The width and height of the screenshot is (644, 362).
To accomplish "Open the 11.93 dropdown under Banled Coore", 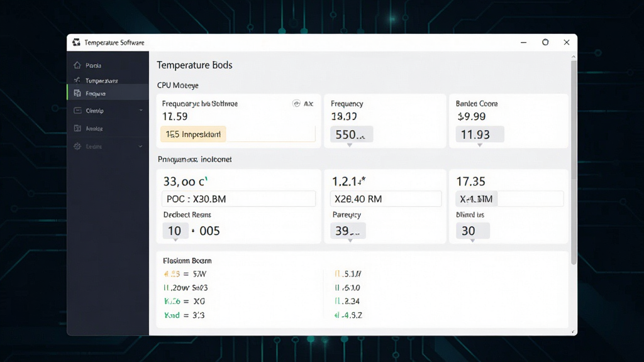I will 480,134.
